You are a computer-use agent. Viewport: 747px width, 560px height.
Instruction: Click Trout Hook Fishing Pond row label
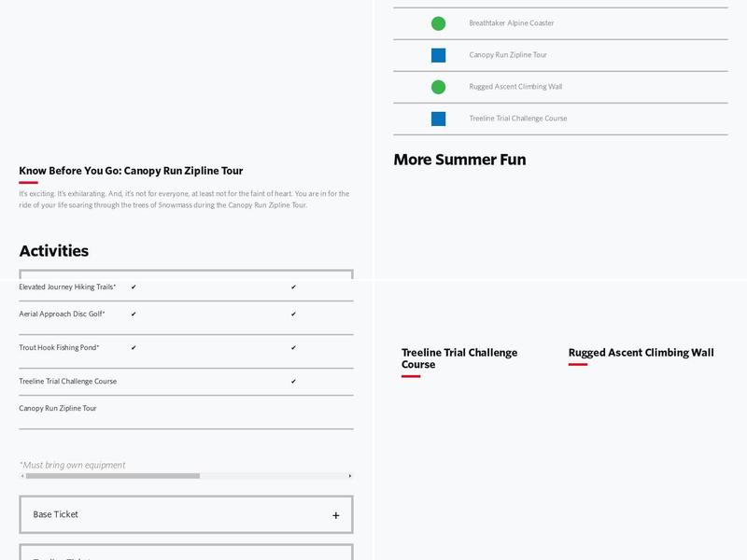59,348
